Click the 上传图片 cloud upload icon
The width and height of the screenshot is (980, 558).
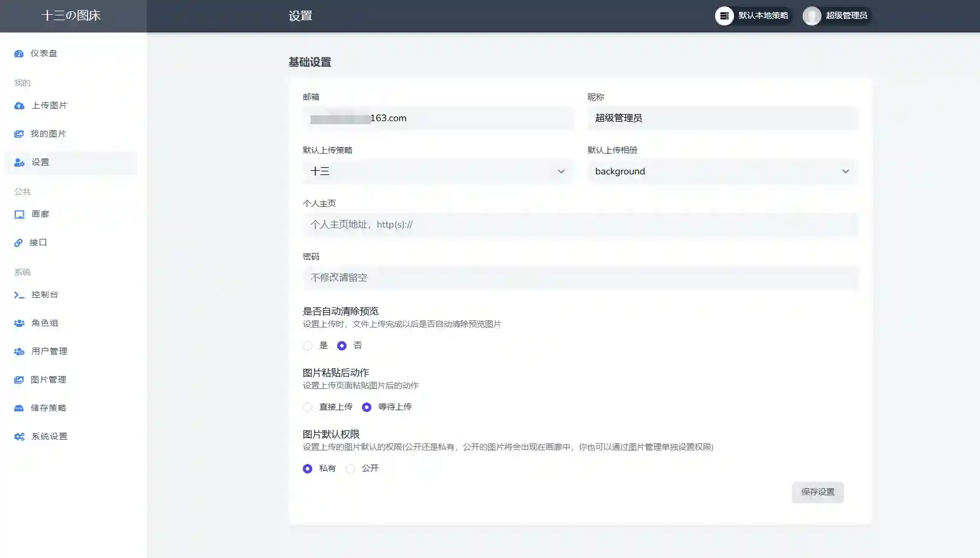(x=19, y=105)
